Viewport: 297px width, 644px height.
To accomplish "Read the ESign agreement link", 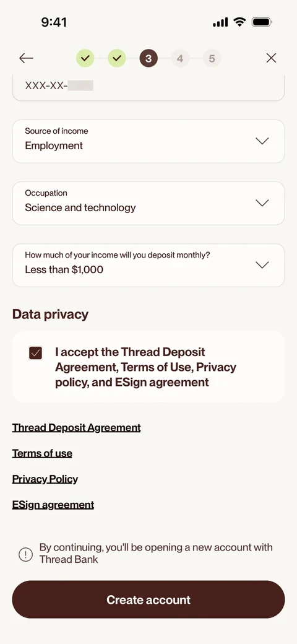I will tap(53, 505).
